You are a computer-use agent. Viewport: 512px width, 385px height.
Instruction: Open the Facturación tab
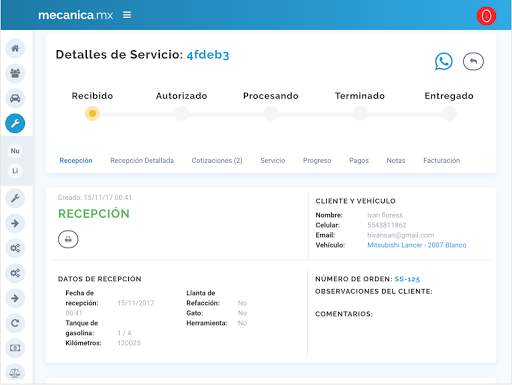442,160
